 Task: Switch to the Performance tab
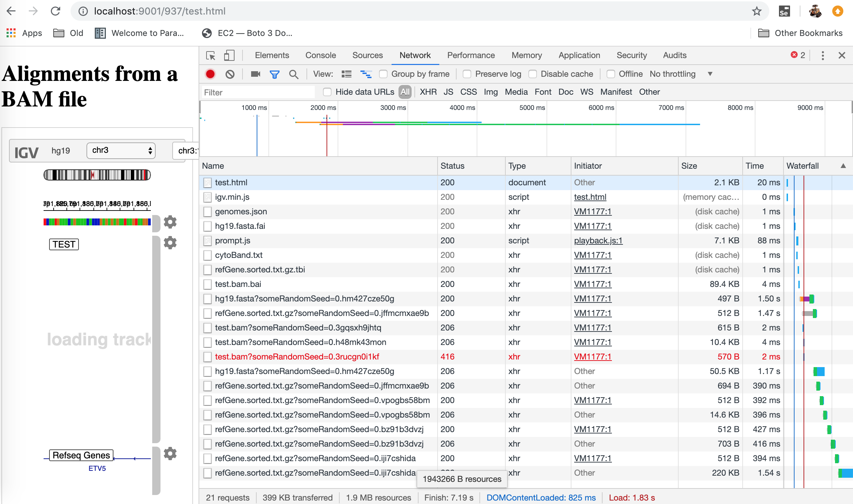(x=471, y=55)
